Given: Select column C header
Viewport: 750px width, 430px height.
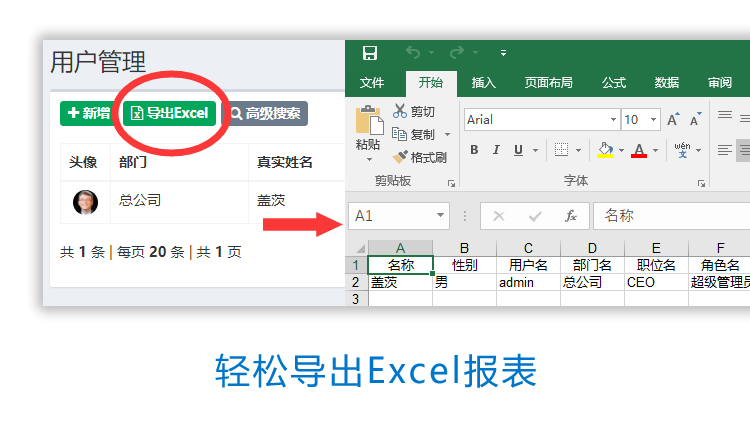Looking at the screenshot, I should coord(528,248).
